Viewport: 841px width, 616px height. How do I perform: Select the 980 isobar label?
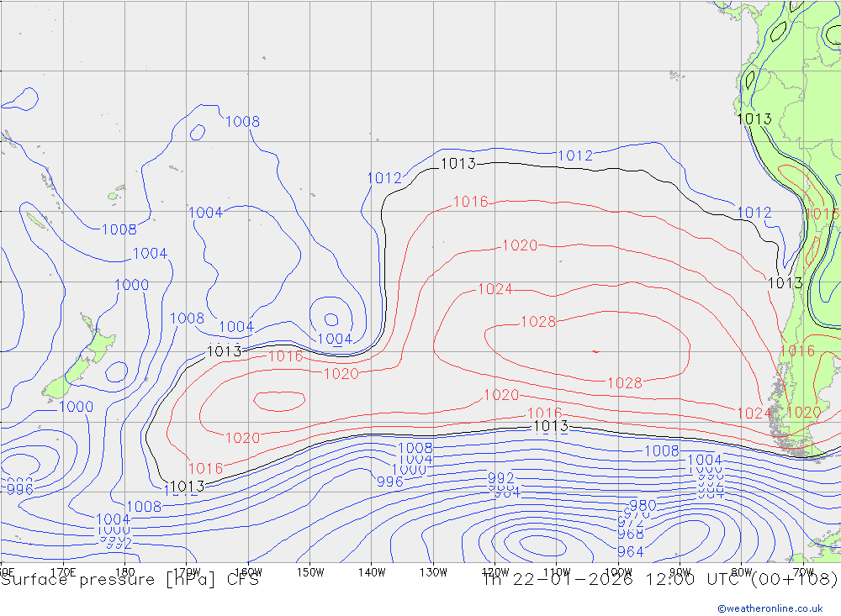(643, 506)
